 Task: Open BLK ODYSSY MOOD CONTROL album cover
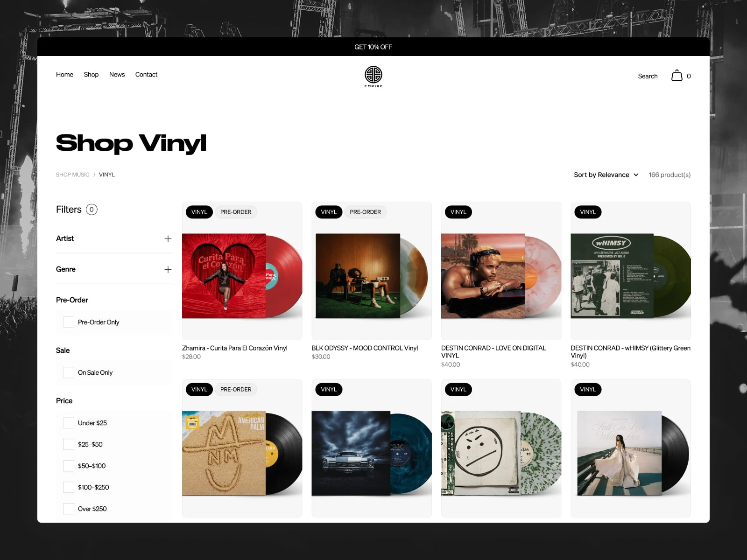click(x=372, y=276)
